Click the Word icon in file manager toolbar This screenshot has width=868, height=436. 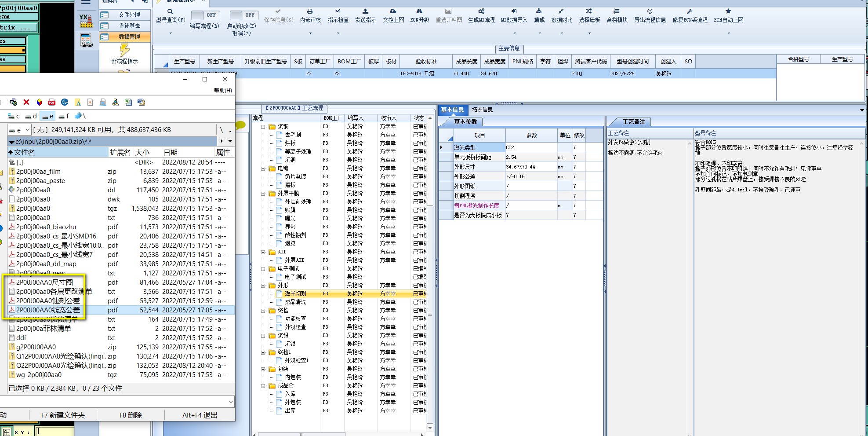tap(141, 102)
